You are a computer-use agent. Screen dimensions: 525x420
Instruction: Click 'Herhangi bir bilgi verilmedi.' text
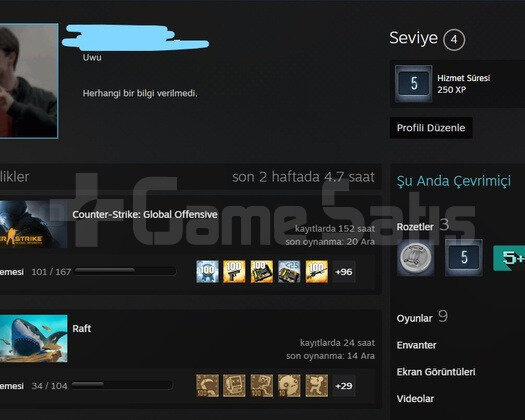coord(140,93)
